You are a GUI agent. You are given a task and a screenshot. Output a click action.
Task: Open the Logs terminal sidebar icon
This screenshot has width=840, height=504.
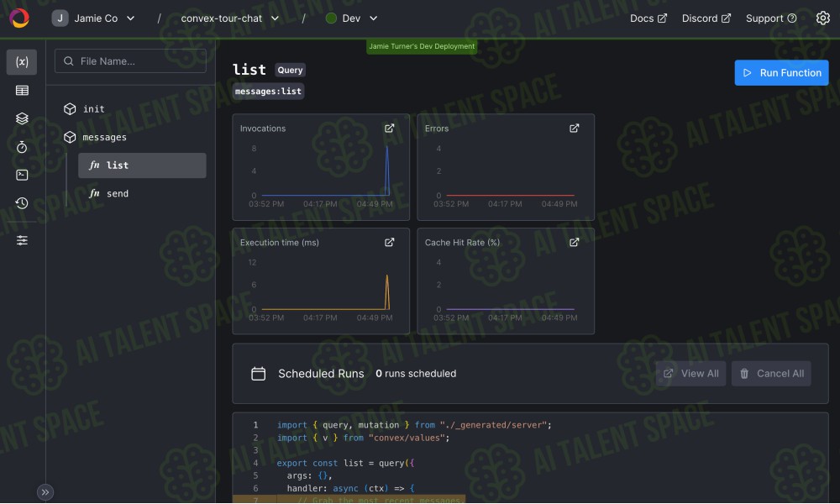22,176
